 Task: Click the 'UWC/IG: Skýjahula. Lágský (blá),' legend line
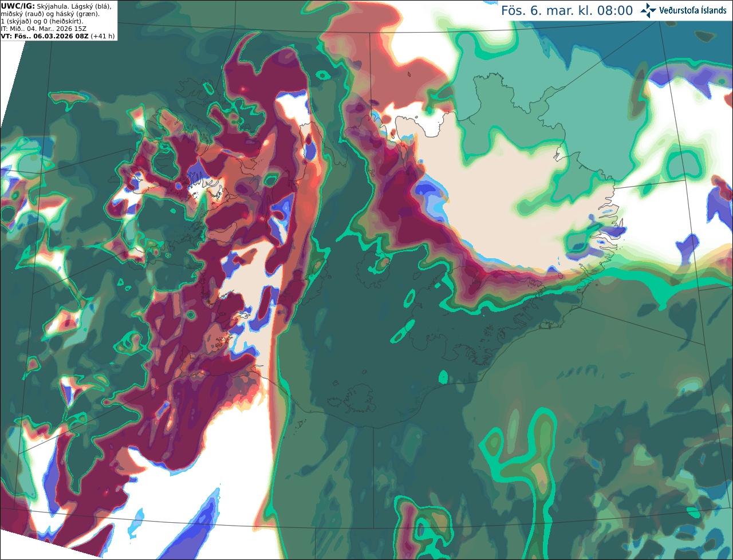click(56, 6)
